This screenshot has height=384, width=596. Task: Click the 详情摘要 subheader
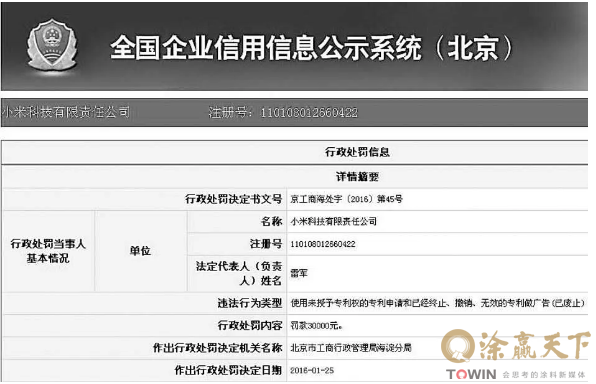pyautogui.click(x=357, y=176)
